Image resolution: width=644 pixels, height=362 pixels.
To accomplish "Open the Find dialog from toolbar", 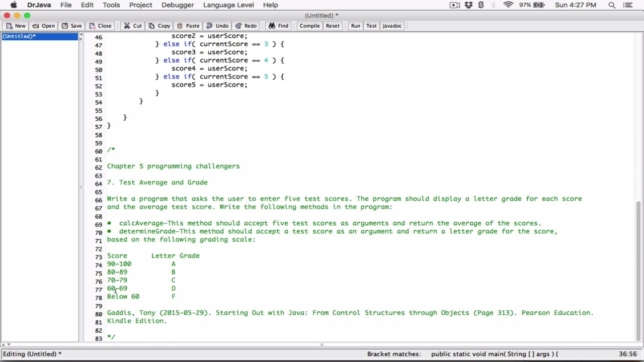I will [278, 26].
